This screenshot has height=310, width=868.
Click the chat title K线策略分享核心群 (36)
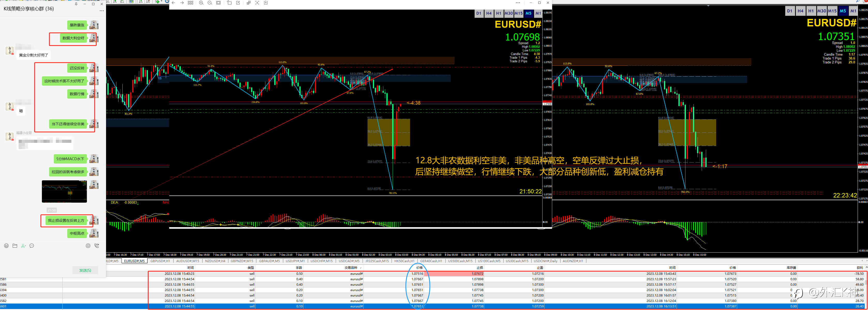tap(29, 9)
